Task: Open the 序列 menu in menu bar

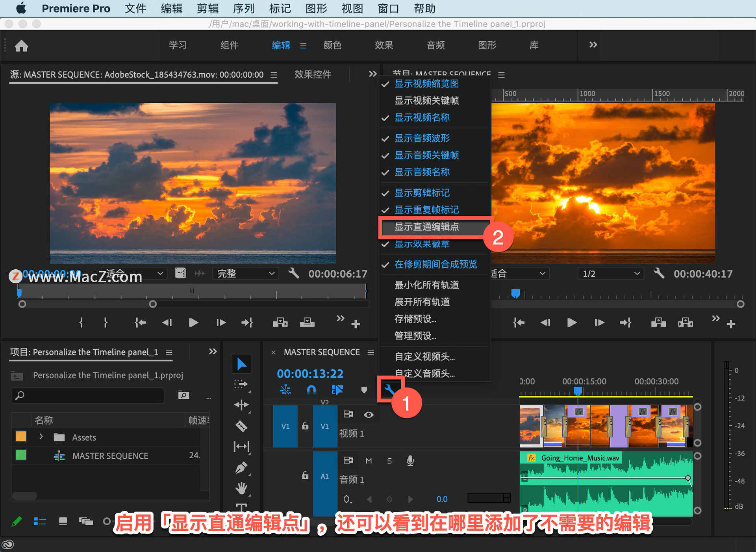Action: tap(243, 8)
